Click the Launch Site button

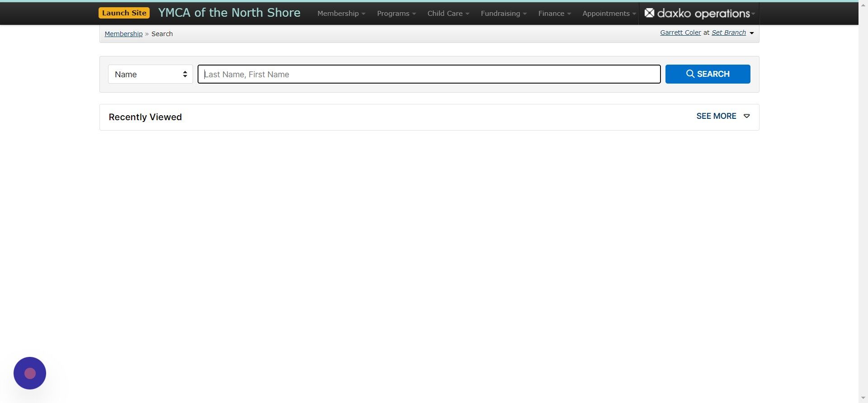click(124, 13)
